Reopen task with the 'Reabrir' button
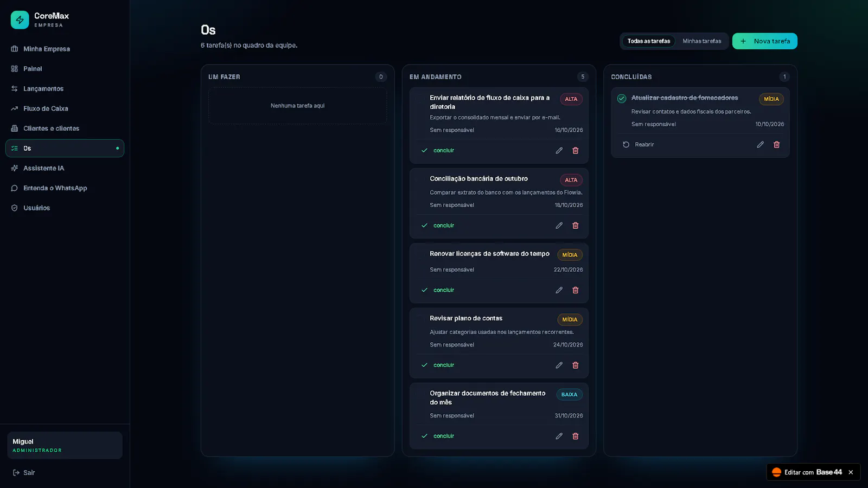The image size is (868, 488). click(639, 145)
